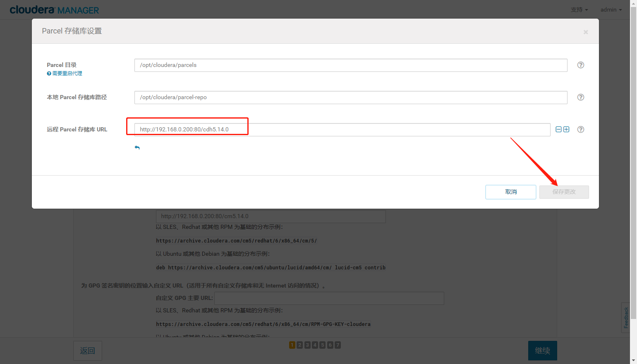Click the 返回 button

point(88,350)
